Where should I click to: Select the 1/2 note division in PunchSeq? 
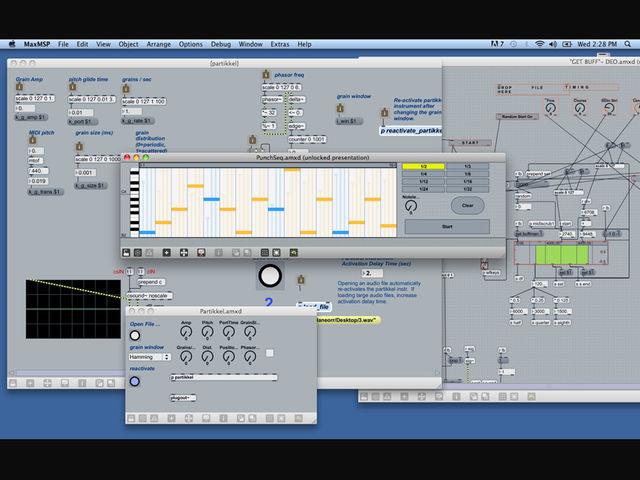click(423, 167)
